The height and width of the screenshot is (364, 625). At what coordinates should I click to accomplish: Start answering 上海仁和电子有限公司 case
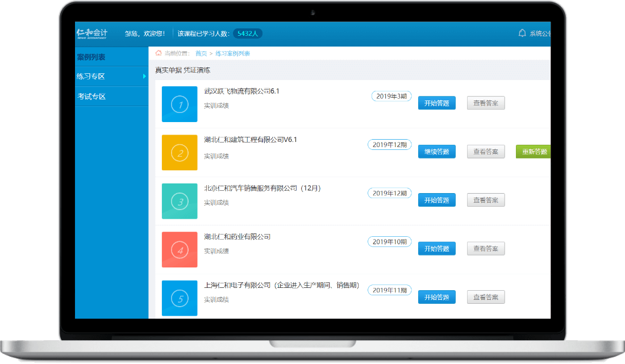click(x=437, y=298)
